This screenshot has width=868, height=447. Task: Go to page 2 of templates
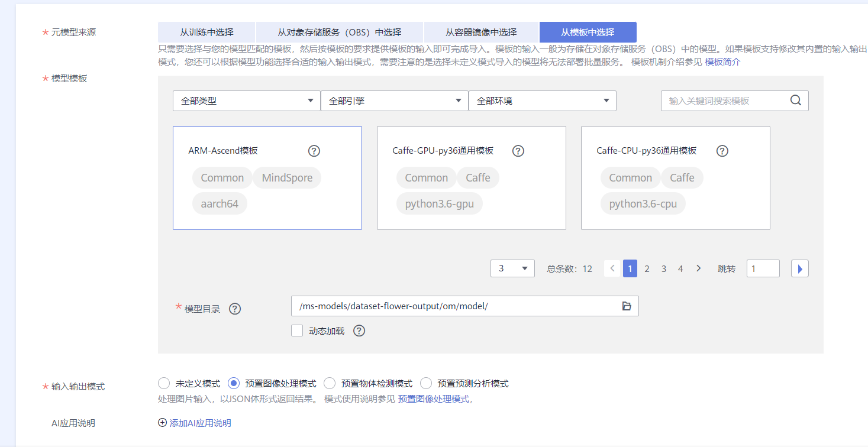(647, 268)
